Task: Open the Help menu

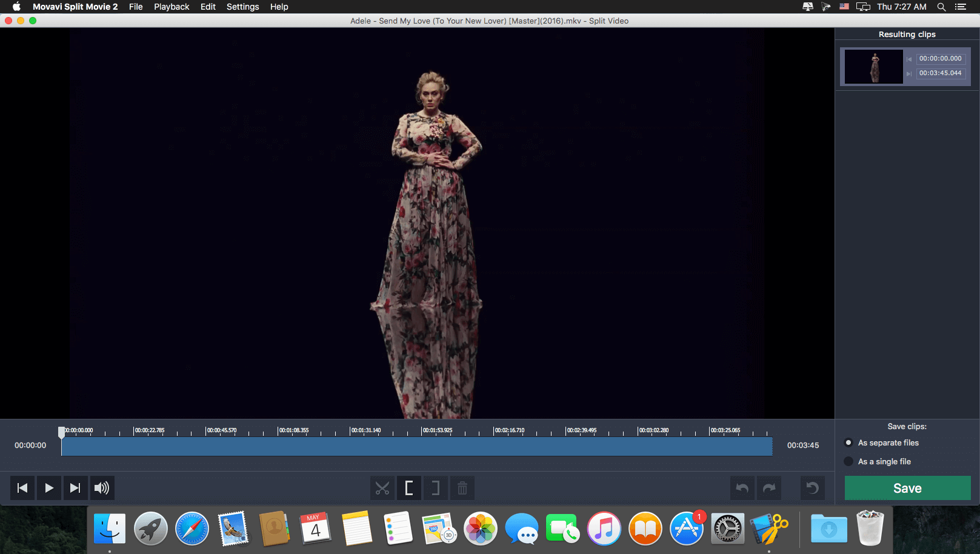Action: tap(279, 7)
